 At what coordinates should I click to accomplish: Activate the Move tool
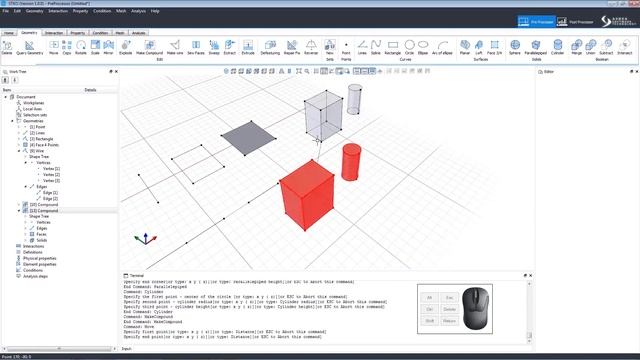[54, 47]
